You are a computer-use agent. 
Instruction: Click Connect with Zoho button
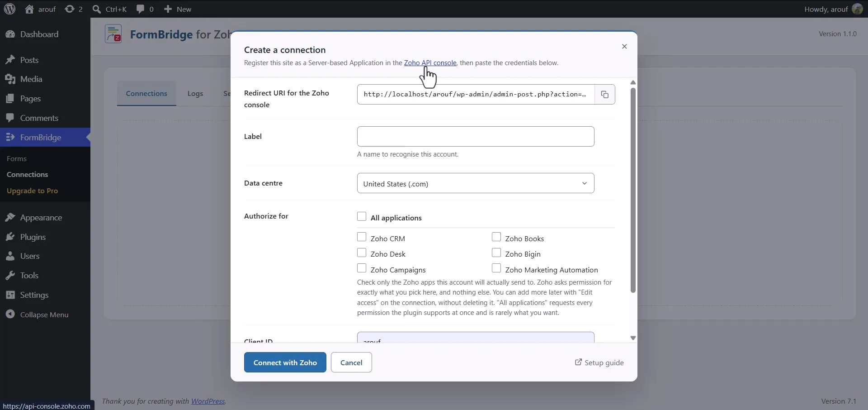click(x=285, y=362)
